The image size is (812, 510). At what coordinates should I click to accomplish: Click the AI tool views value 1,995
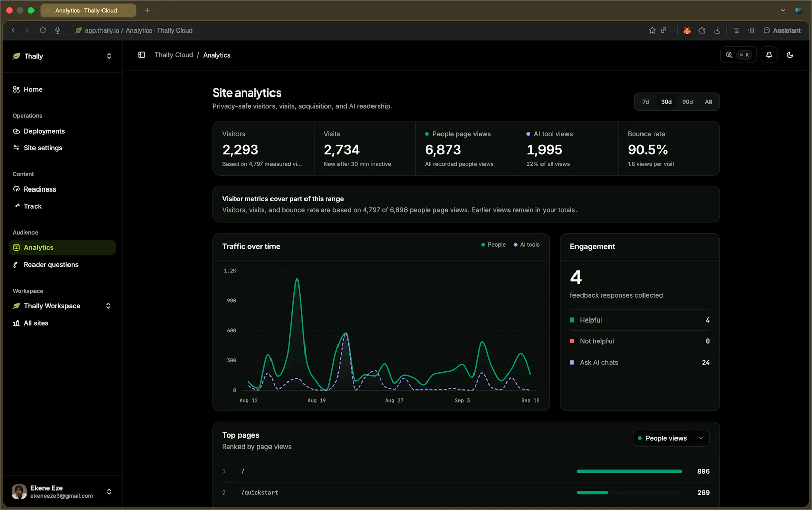coord(545,150)
